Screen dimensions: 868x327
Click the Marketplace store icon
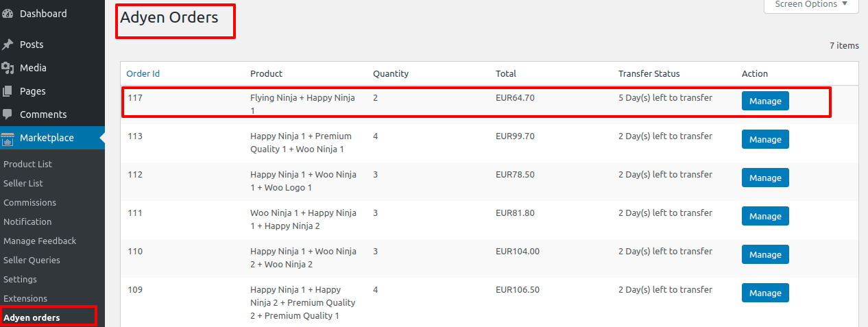pos(8,138)
